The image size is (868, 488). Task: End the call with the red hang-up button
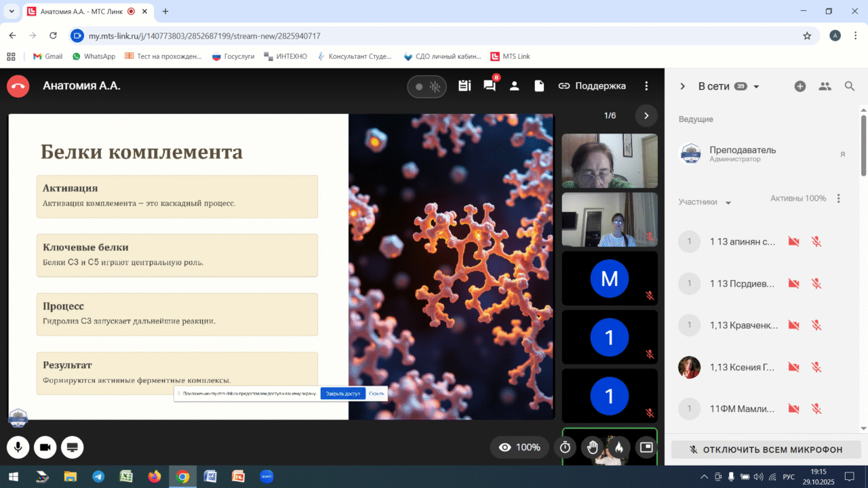click(18, 86)
